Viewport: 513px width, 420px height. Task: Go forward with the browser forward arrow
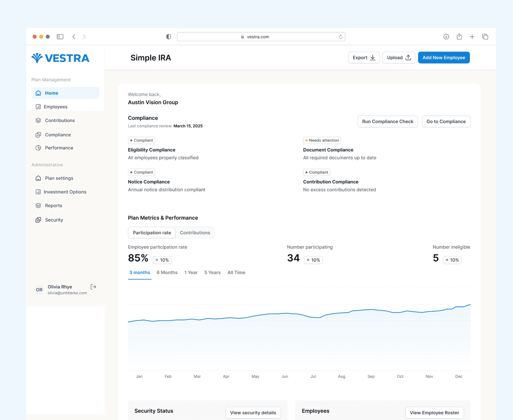tap(84, 37)
